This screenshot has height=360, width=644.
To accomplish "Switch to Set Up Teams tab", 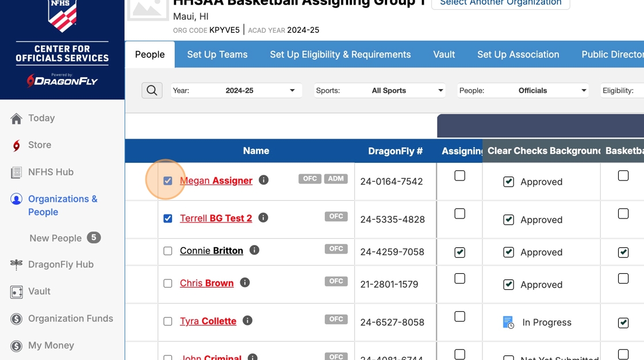I will tap(217, 55).
